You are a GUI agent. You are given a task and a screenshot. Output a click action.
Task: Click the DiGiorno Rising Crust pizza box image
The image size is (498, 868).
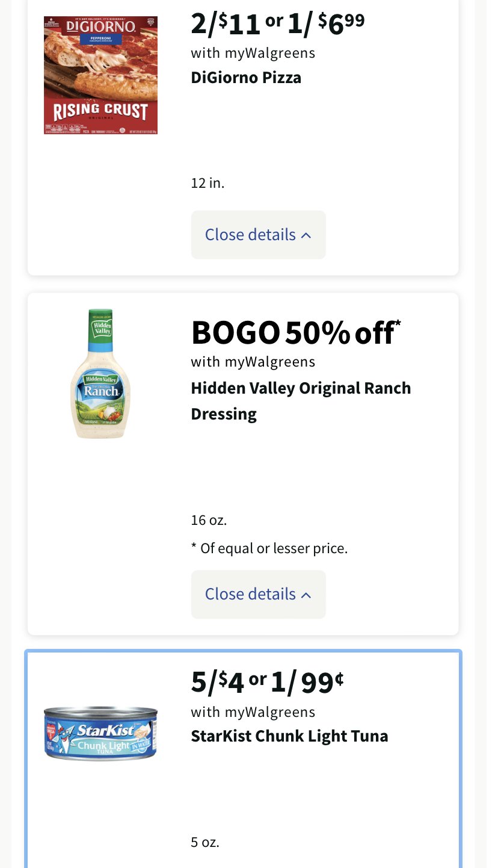[x=100, y=75]
